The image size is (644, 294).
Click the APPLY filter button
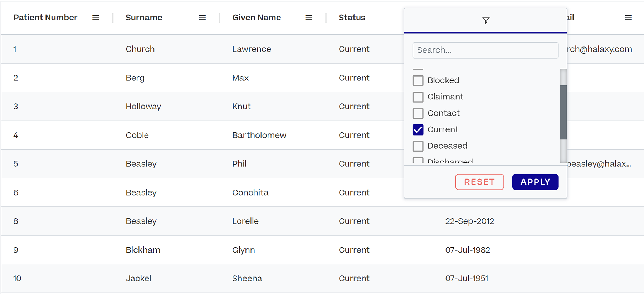(x=535, y=182)
